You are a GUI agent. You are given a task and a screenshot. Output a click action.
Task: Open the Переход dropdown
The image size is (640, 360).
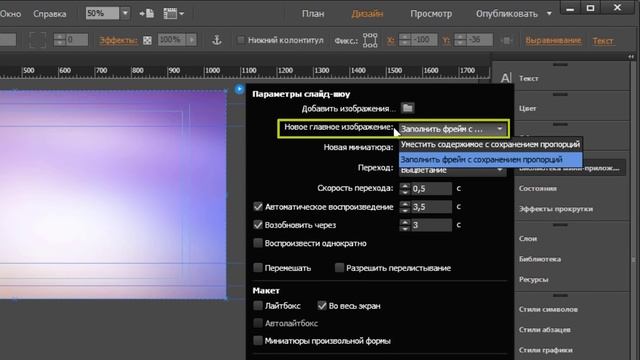click(453, 171)
